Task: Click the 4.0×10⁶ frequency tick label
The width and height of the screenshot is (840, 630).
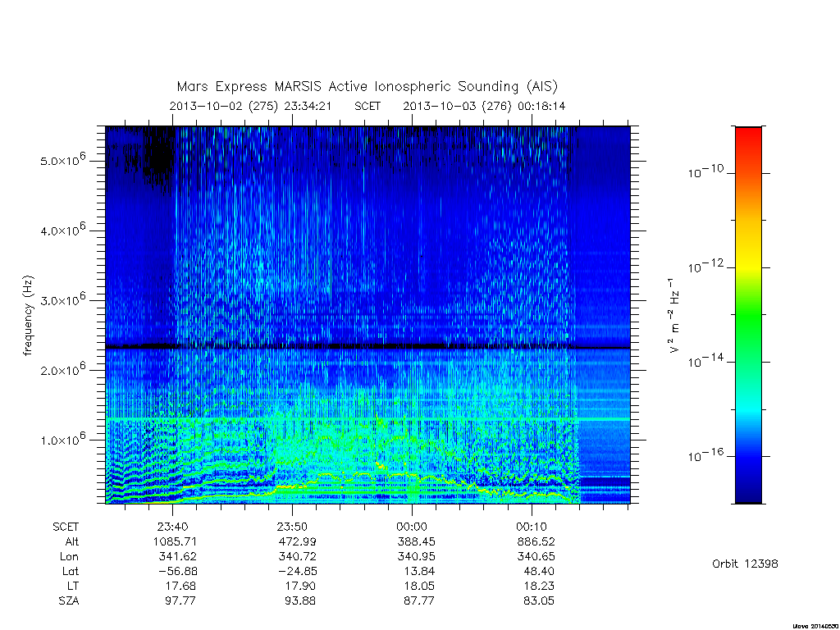Action: pyautogui.click(x=62, y=230)
